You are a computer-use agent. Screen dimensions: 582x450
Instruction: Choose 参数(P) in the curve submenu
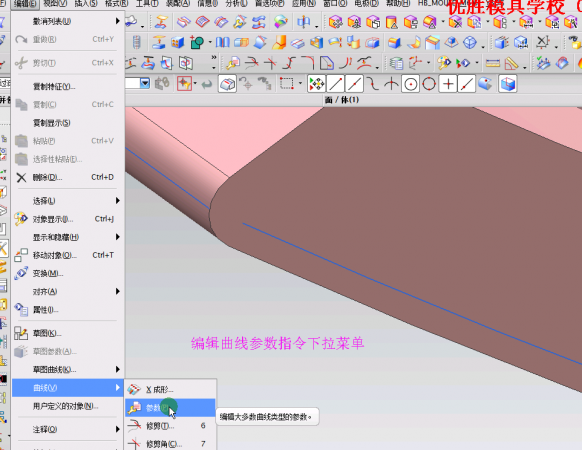click(x=170, y=408)
